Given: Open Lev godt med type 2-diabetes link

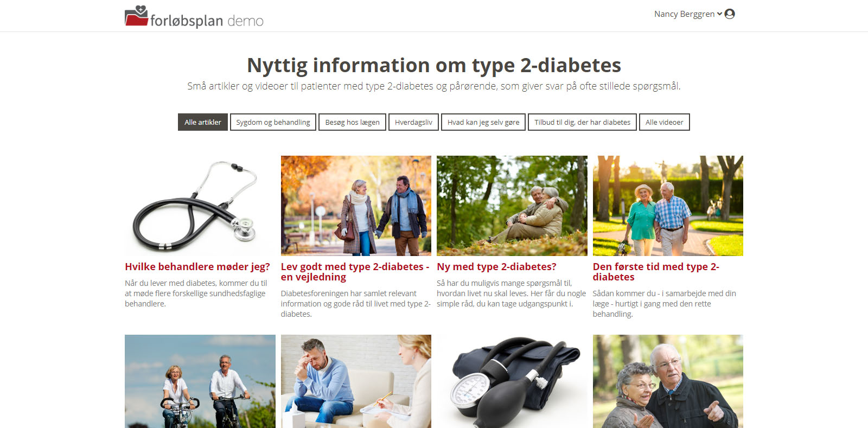Looking at the screenshot, I should pos(355,272).
